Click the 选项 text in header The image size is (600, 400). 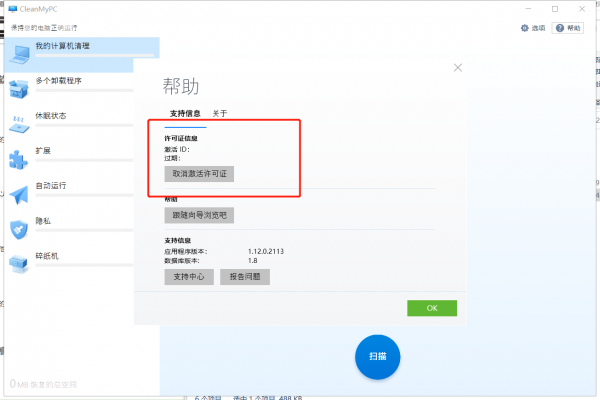coord(538,28)
